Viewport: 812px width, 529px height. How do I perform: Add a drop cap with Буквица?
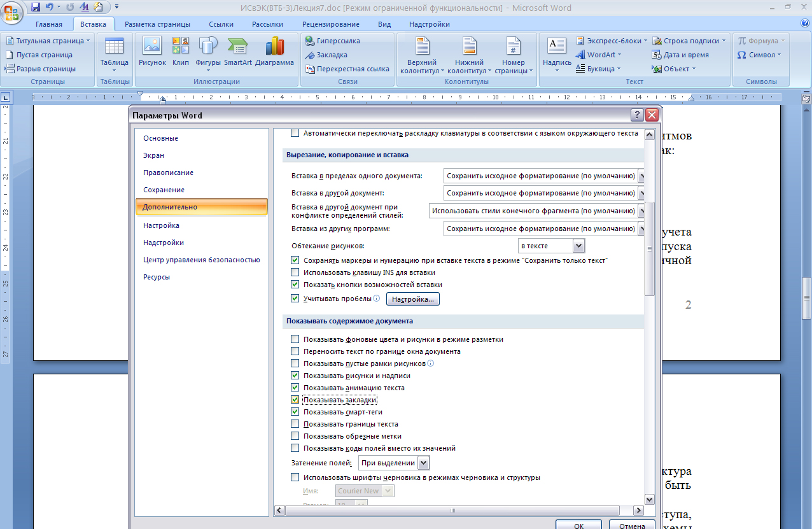click(598, 69)
